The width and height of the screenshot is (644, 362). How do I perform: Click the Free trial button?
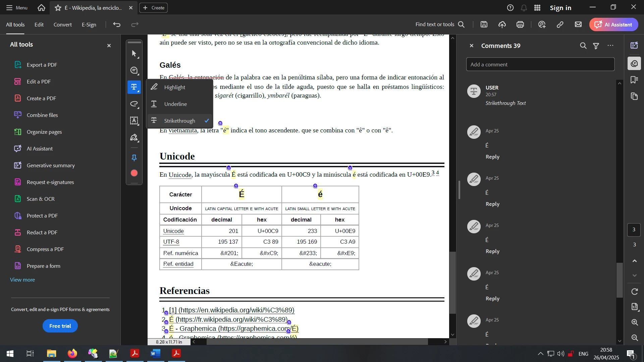tap(60, 326)
